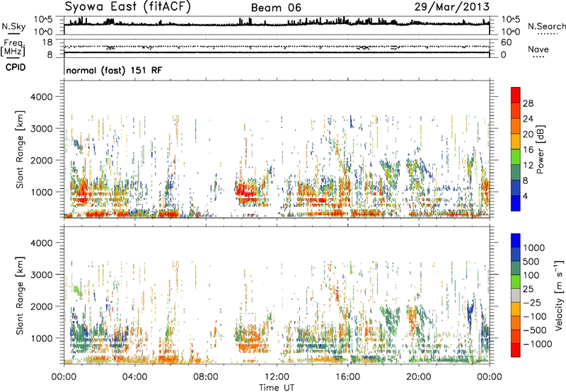
Task: Click the velocity panel 'Slant Range [km]' label
Action: pyautogui.click(x=20, y=296)
